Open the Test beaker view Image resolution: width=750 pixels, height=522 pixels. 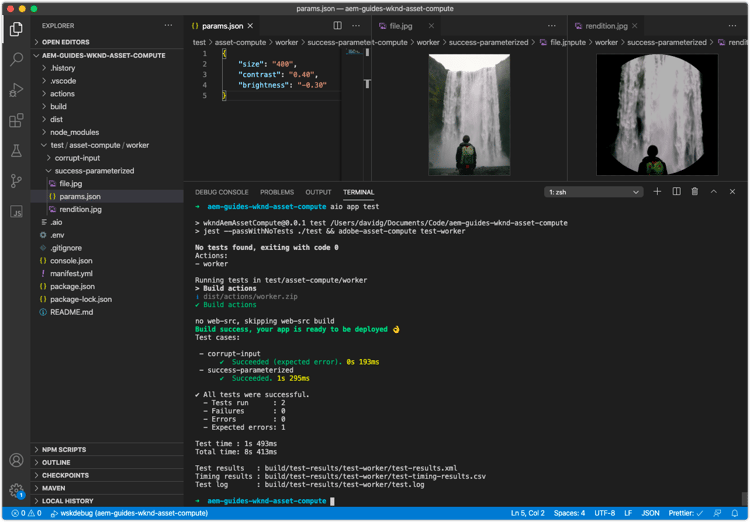pyautogui.click(x=16, y=151)
